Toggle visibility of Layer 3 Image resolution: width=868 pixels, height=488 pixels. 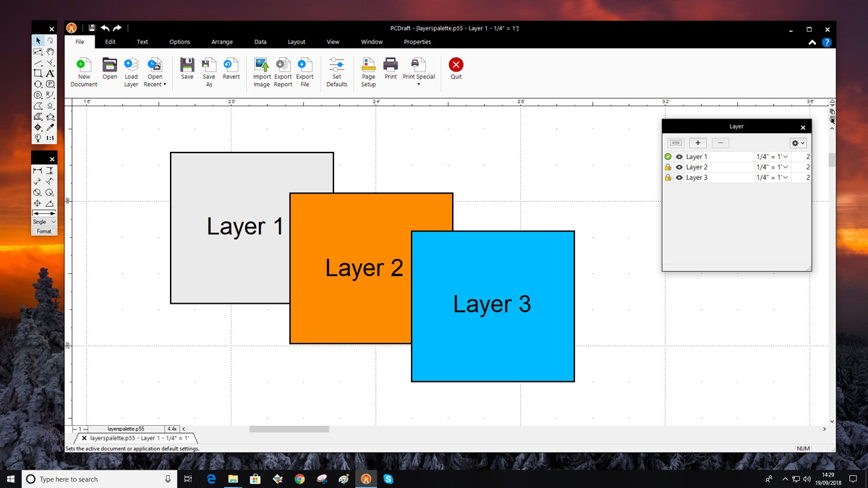[679, 178]
